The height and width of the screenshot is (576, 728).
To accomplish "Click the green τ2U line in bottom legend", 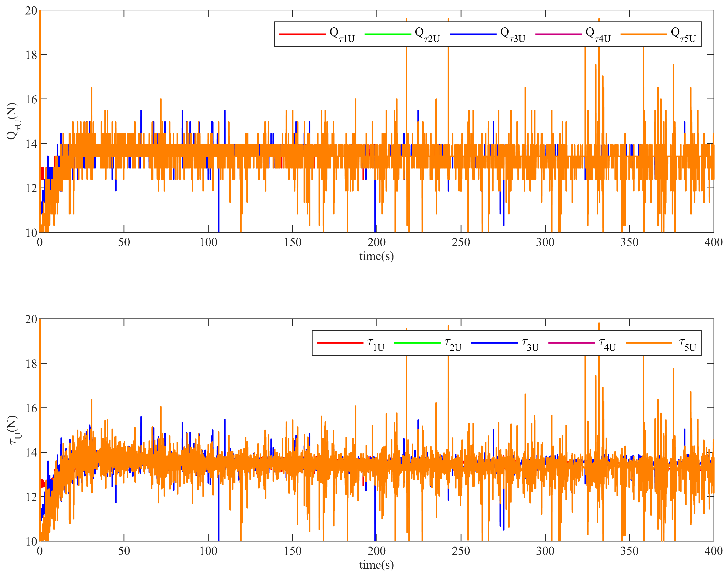I will point(417,343).
